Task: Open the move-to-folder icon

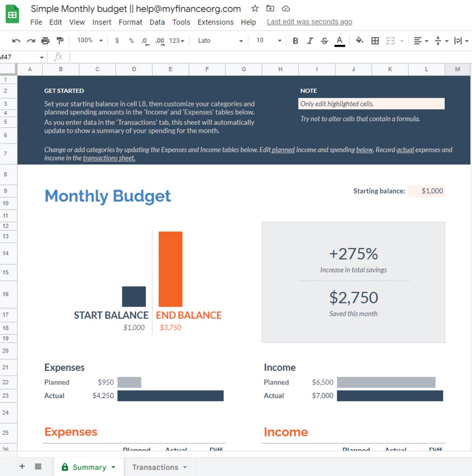Action: (270, 8)
